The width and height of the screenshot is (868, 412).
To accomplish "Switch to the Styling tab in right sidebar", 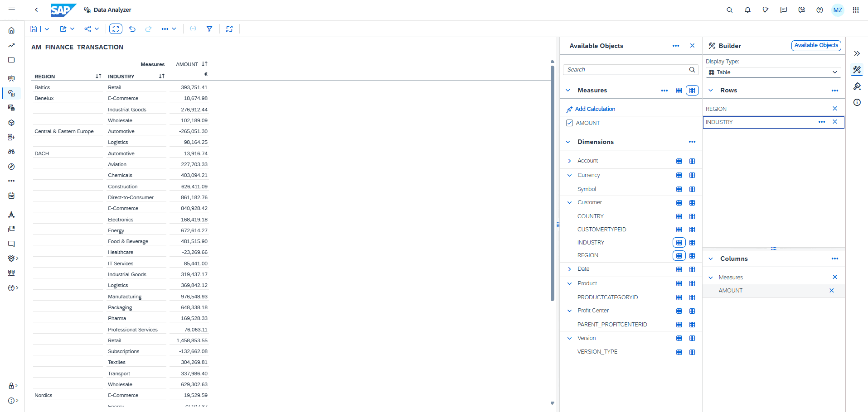I will (857, 86).
